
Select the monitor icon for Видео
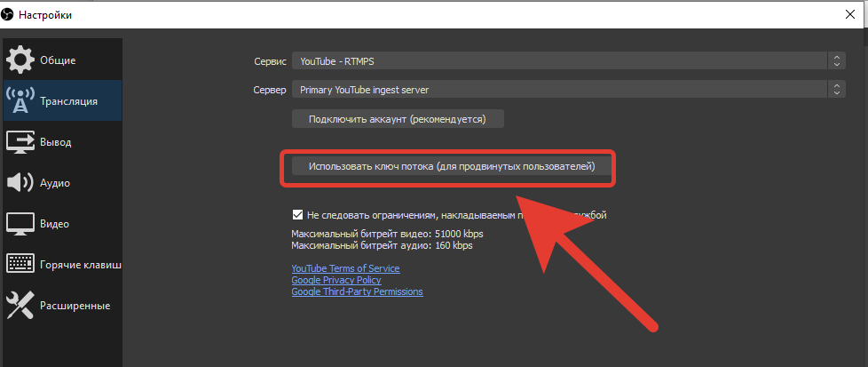point(20,224)
